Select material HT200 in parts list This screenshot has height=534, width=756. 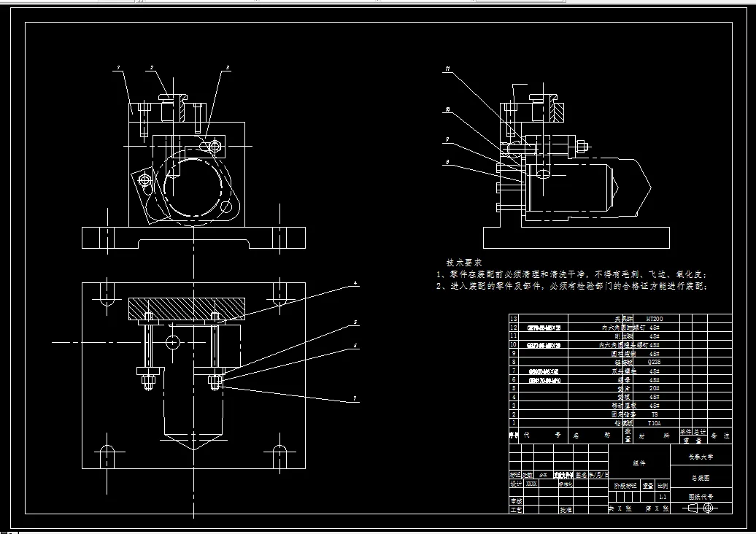tap(655, 319)
